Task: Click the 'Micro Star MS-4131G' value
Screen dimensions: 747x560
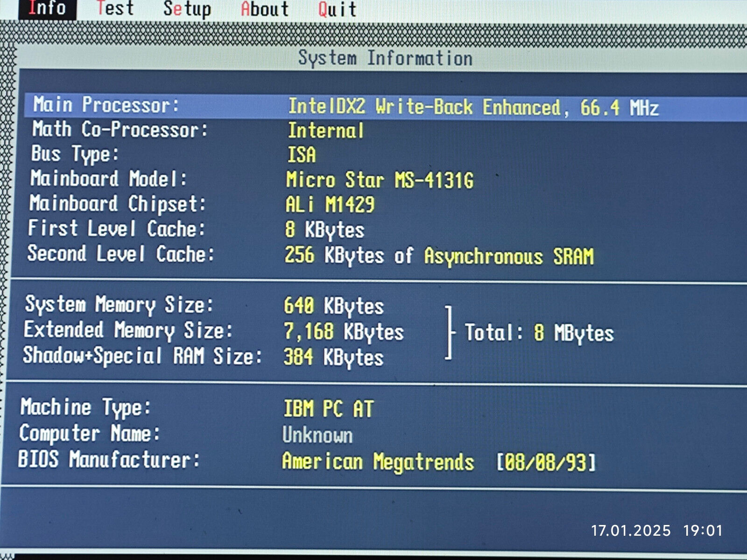Action: pos(380,180)
